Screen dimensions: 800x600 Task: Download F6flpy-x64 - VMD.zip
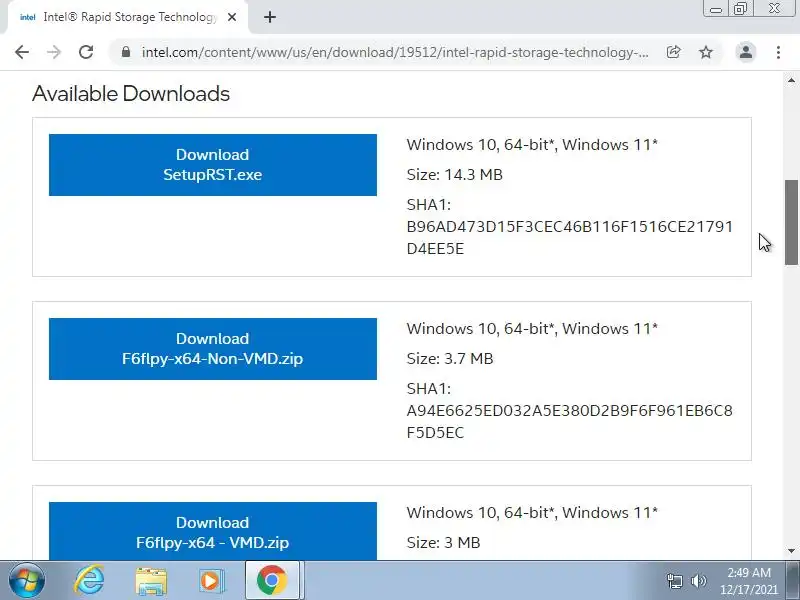(213, 531)
